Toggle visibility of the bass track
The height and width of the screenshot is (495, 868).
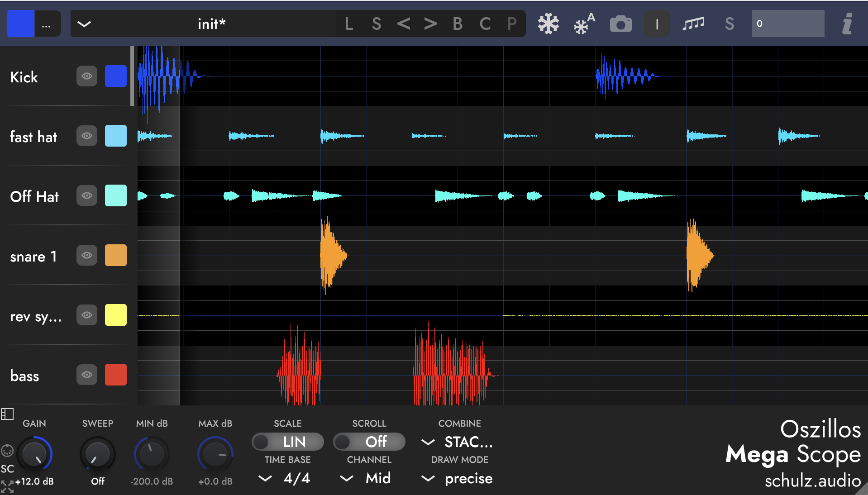[x=86, y=375]
